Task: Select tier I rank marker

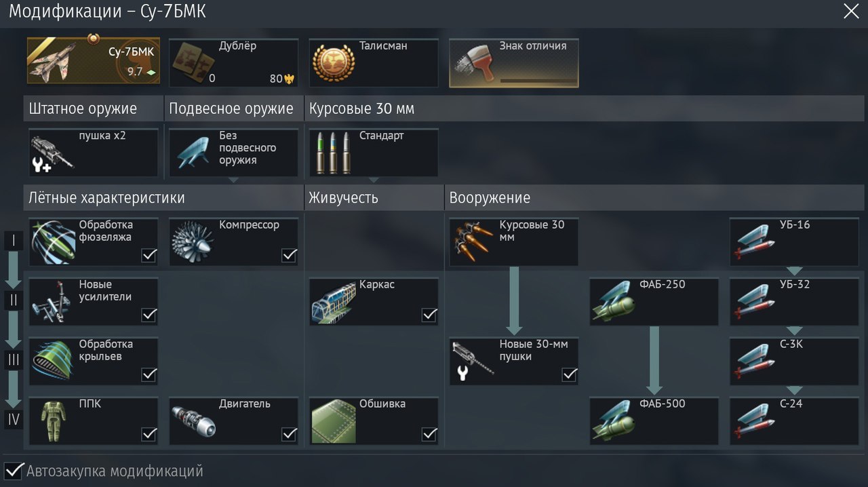Action: [x=14, y=241]
